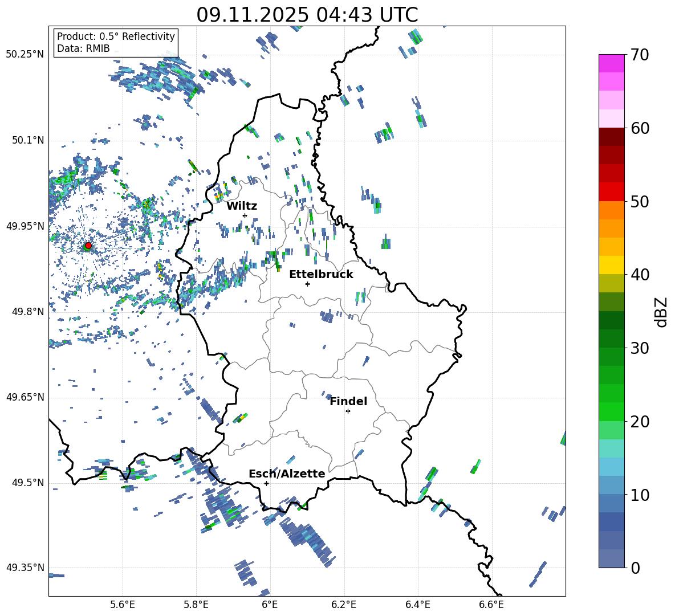
Task: Select the Findel city label
Action: tap(348, 401)
